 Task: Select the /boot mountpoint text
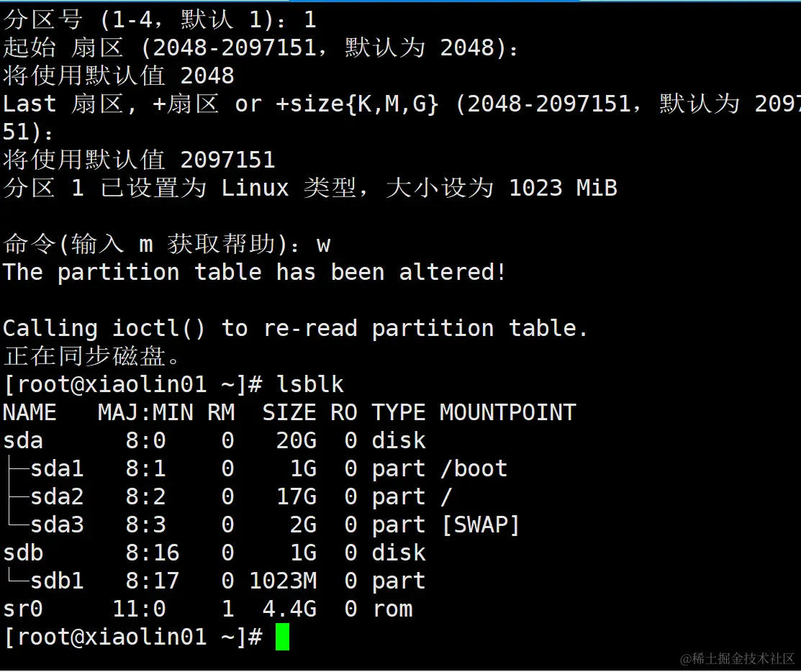pos(471,468)
